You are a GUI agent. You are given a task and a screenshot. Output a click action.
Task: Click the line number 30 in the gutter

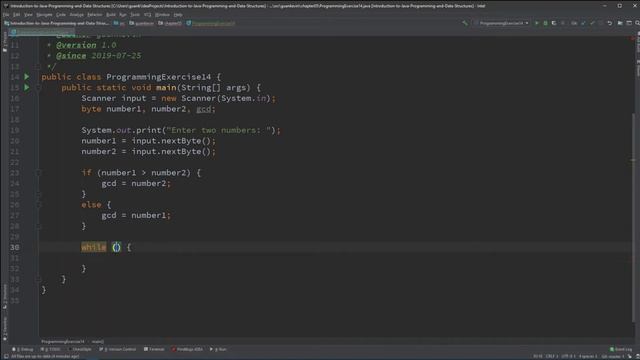point(15,247)
